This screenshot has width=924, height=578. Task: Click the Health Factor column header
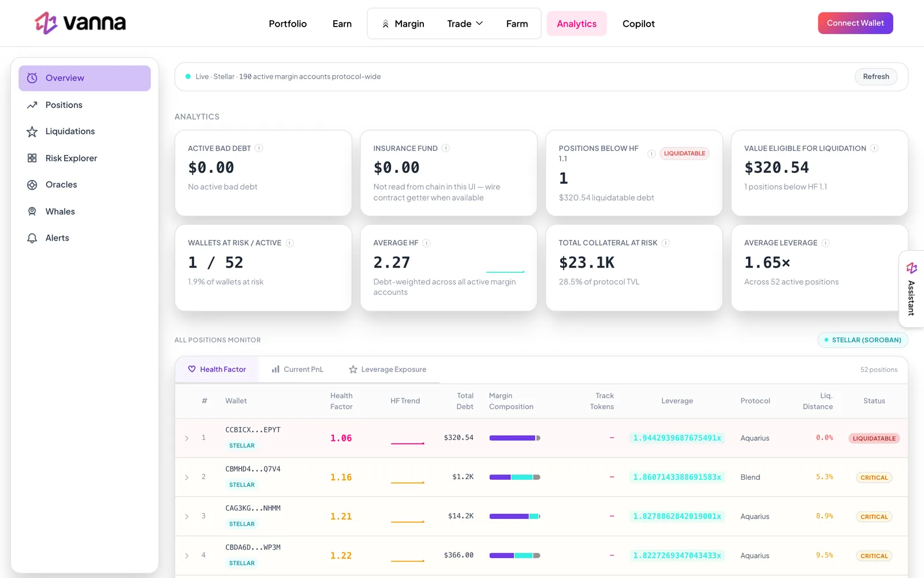point(341,401)
